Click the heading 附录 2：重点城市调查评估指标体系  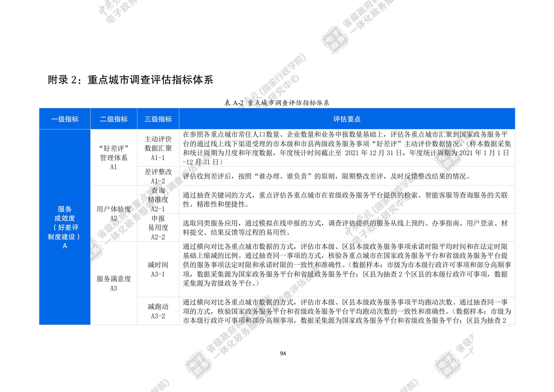[x=130, y=80]
